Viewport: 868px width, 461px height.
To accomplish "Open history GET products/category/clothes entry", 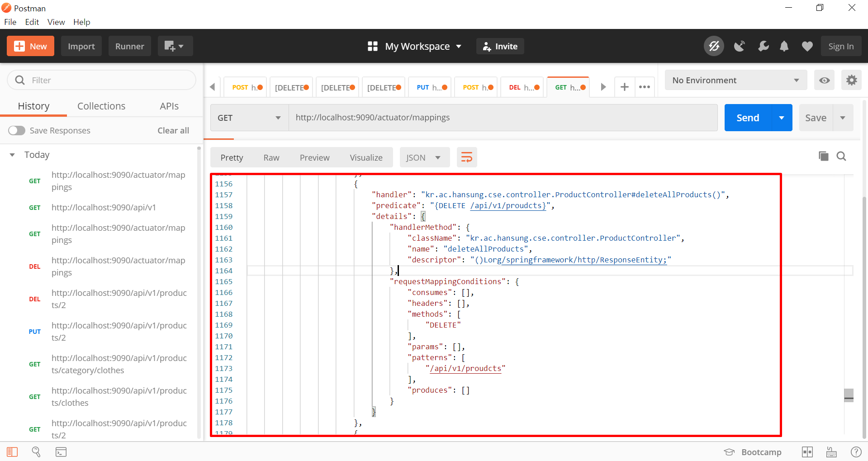I will (x=119, y=364).
